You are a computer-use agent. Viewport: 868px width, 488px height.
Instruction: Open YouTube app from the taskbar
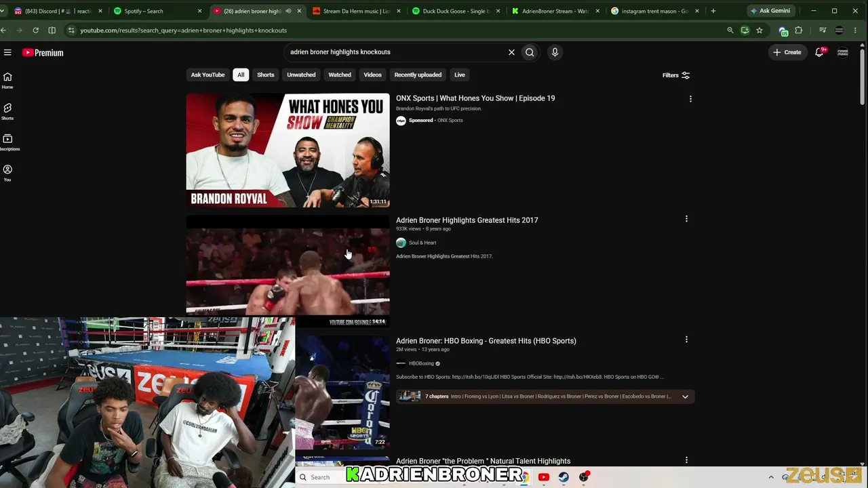coord(543,477)
